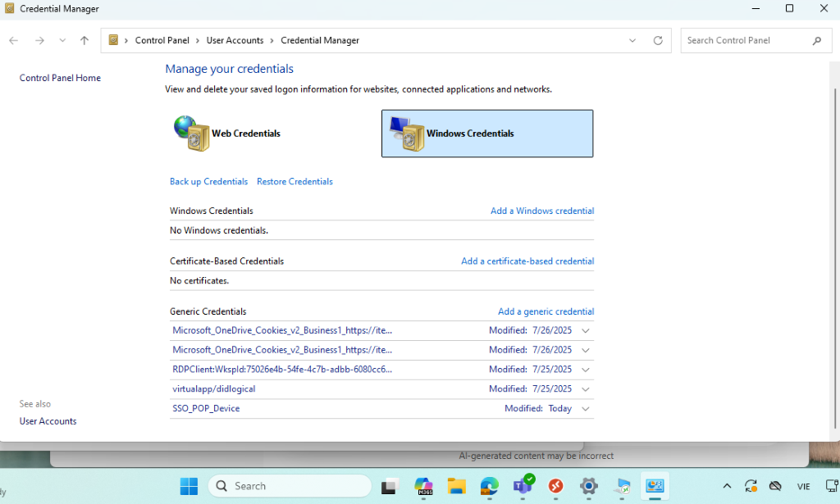Add a generic credential
840x504 pixels.
[x=546, y=311]
